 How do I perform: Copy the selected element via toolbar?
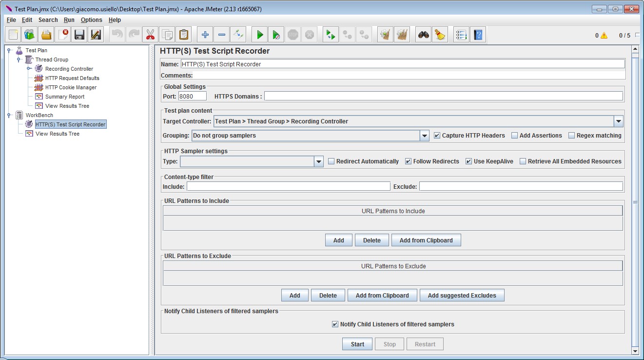pyautogui.click(x=167, y=35)
